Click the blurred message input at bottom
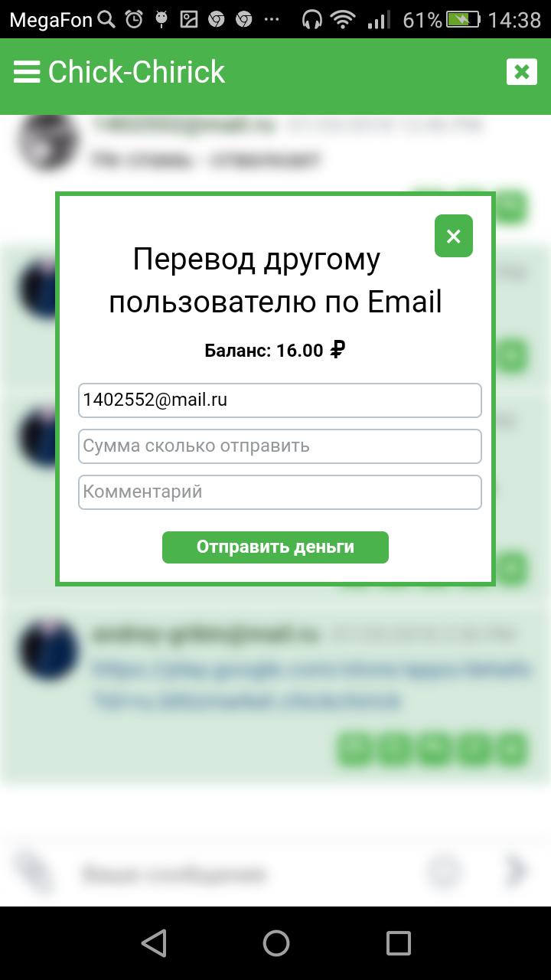The width and height of the screenshot is (551, 980). (x=245, y=873)
